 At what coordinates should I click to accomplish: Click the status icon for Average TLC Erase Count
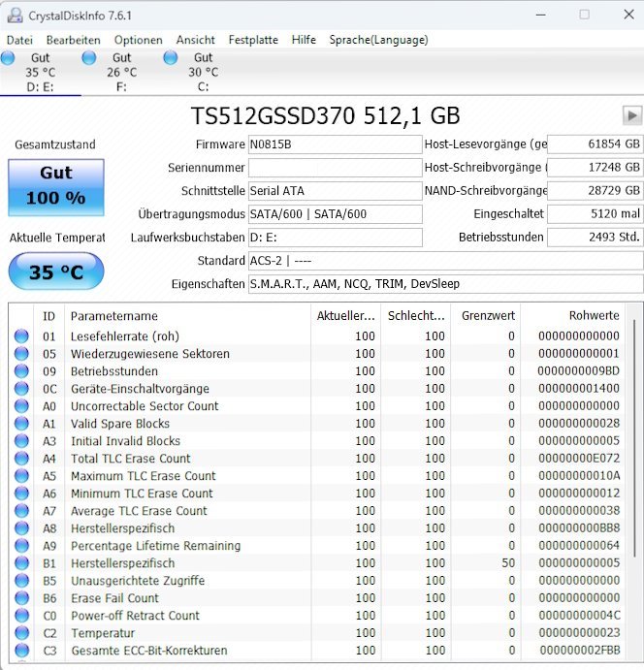pyautogui.click(x=21, y=511)
